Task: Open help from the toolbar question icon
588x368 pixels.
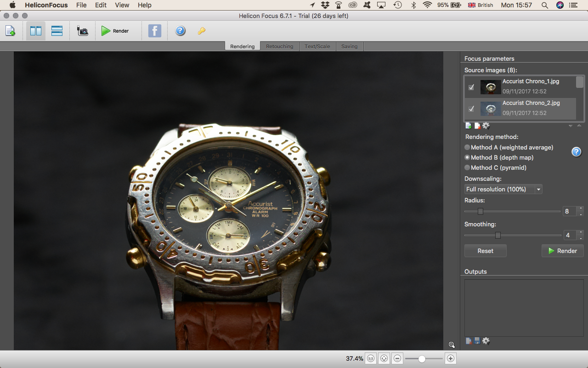Action: pyautogui.click(x=181, y=31)
